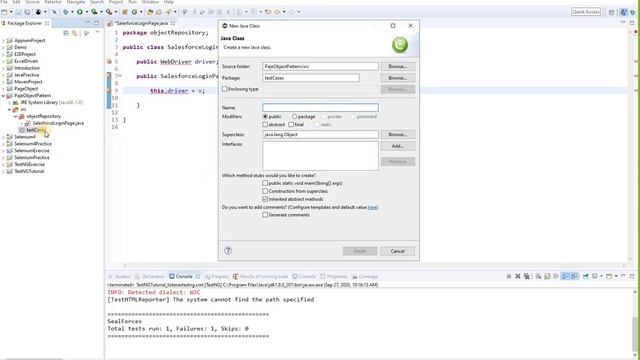This screenshot has width=640, height=360.
Task: Click the New Java Package toolbar icon
Action: pyautogui.click(x=125, y=12)
